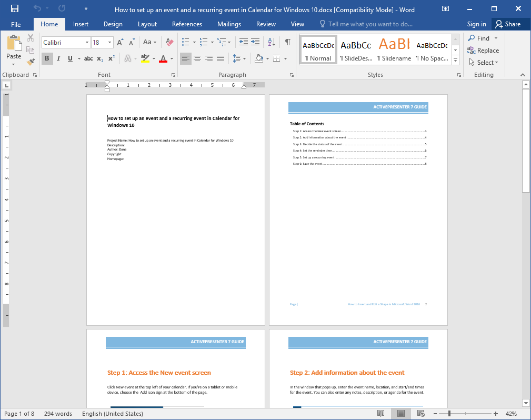
Task: Click the Grow Font icon
Action: click(120, 42)
